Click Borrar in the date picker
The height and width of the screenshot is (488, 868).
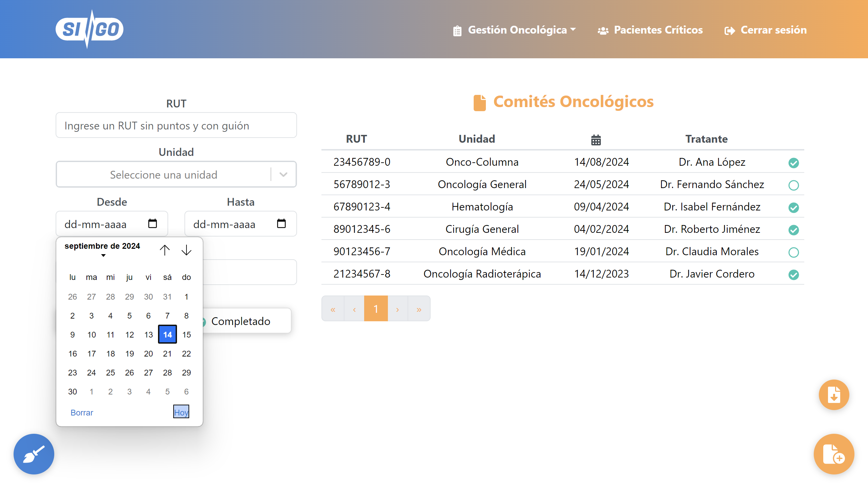tap(82, 412)
